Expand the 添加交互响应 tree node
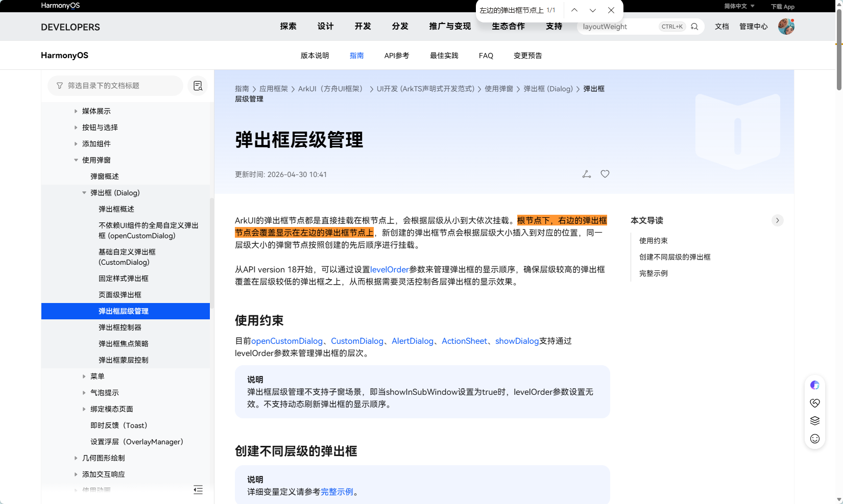The width and height of the screenshot is (843, 504). click(x=76, y=474)
